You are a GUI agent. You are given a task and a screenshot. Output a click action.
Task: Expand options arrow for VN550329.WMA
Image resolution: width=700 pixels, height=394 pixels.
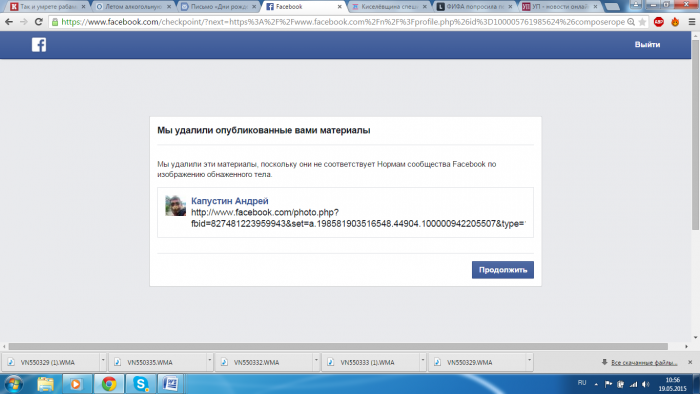click(529, 360)
